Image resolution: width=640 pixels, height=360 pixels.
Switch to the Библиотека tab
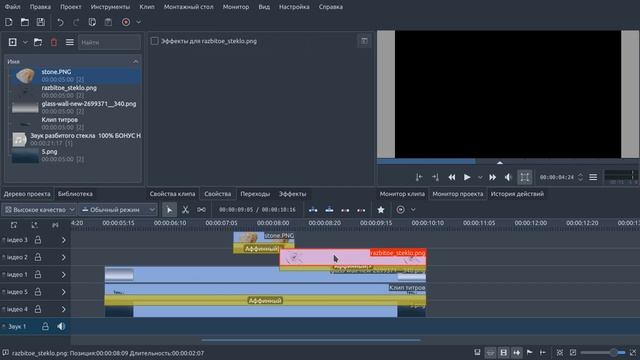click(75, 194)
